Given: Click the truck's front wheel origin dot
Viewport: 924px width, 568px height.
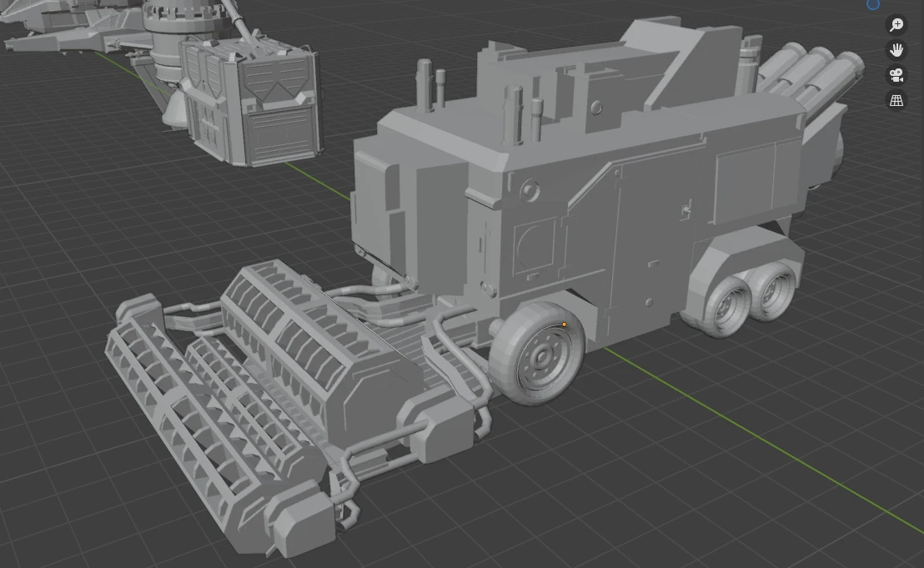Looking at the screenshot, I should (564, 324).
